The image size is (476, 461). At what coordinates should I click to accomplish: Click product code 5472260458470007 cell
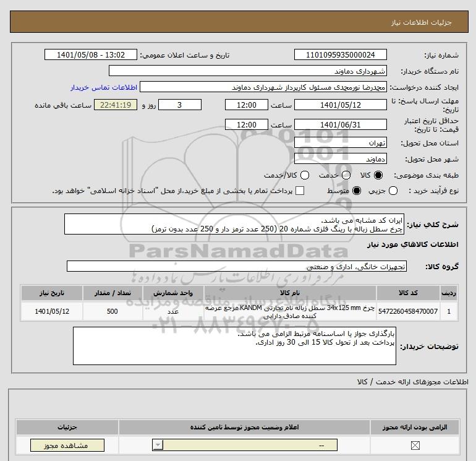tap(408, 311)
